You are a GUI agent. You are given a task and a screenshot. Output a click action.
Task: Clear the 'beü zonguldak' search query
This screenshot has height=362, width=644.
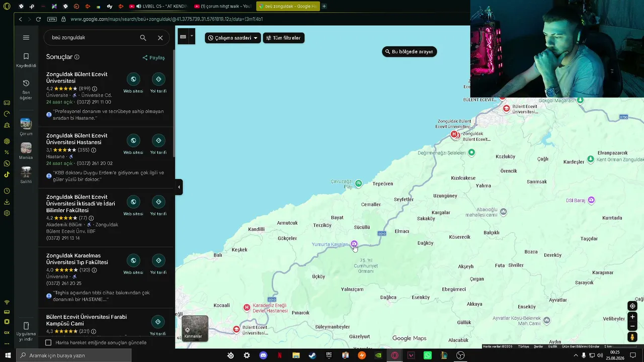click(160, 38)
